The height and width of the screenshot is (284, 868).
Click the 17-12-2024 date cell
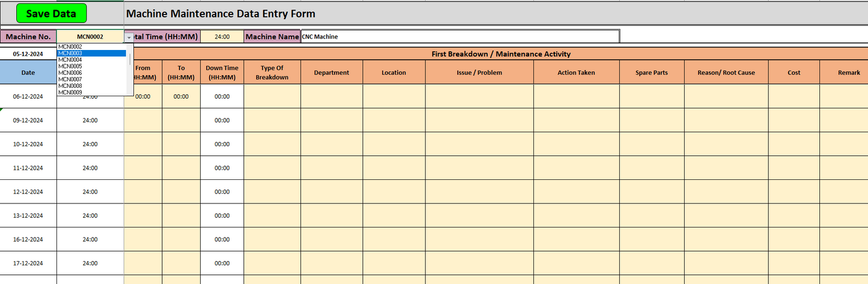point(28,263)
